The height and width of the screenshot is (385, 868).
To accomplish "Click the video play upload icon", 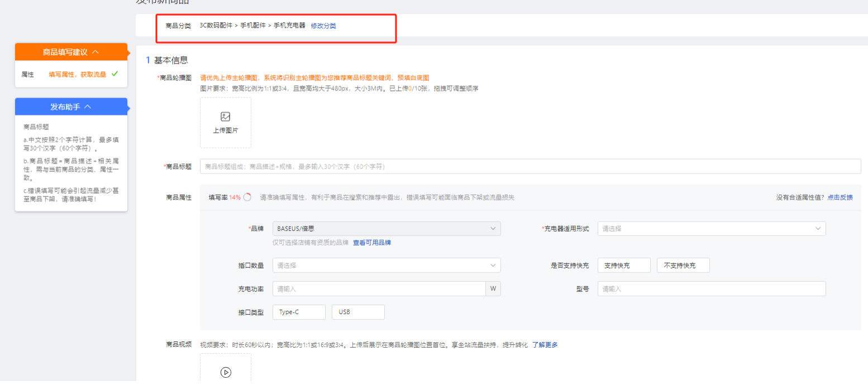I will point(226,372).
